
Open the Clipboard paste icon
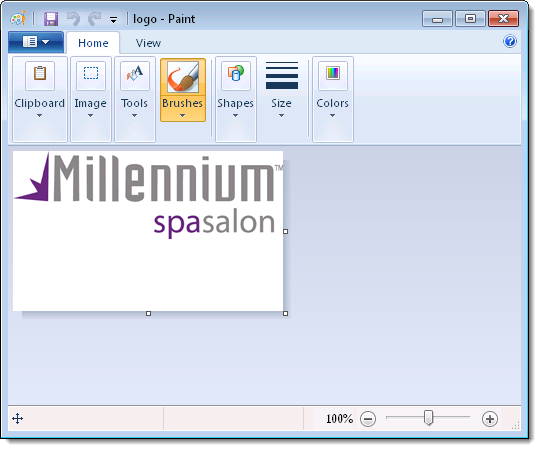click(x=40, y=75)
